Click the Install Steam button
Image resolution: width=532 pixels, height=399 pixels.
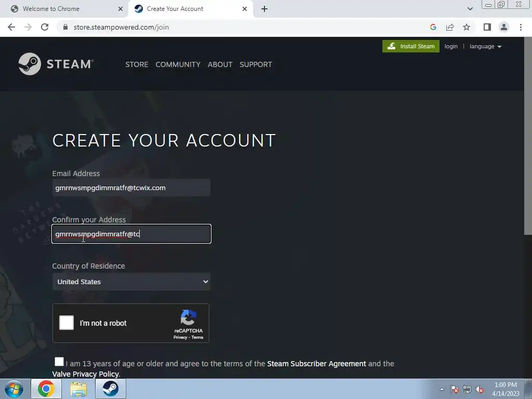coord(411,46)
